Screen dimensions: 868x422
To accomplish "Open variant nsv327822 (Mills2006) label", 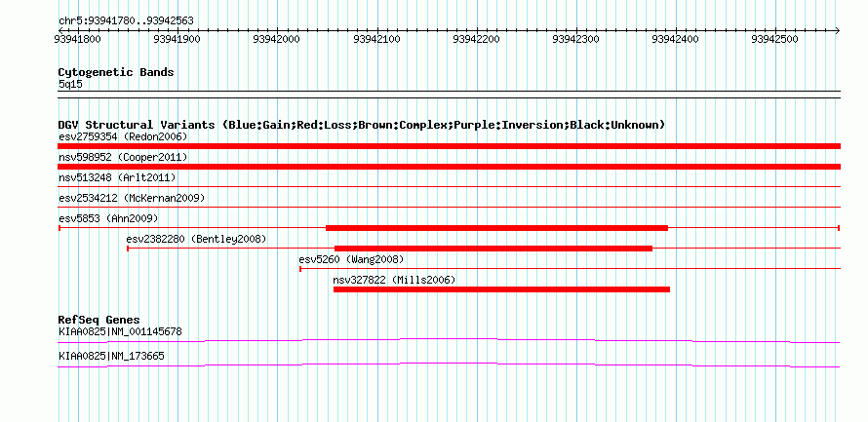I will (394, 280).
